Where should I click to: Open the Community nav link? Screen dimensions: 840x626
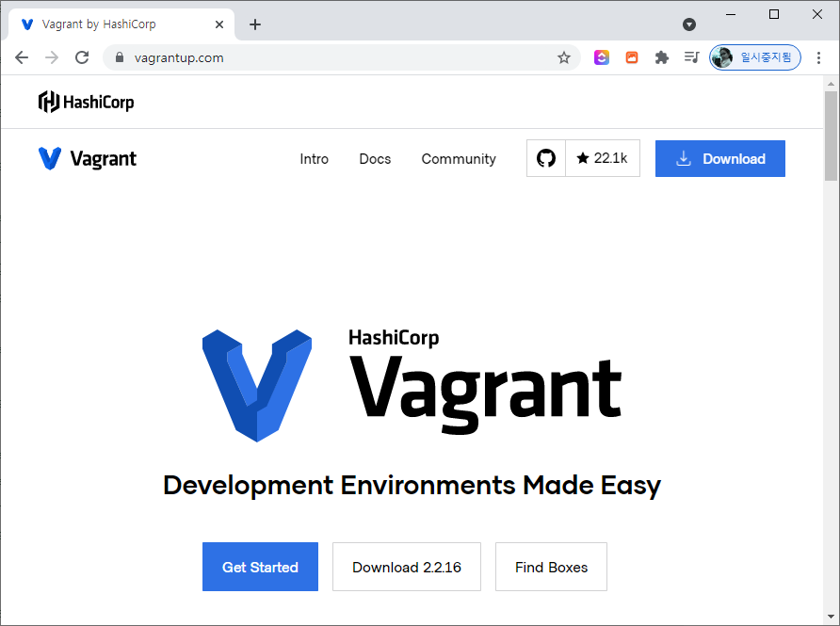459,159
